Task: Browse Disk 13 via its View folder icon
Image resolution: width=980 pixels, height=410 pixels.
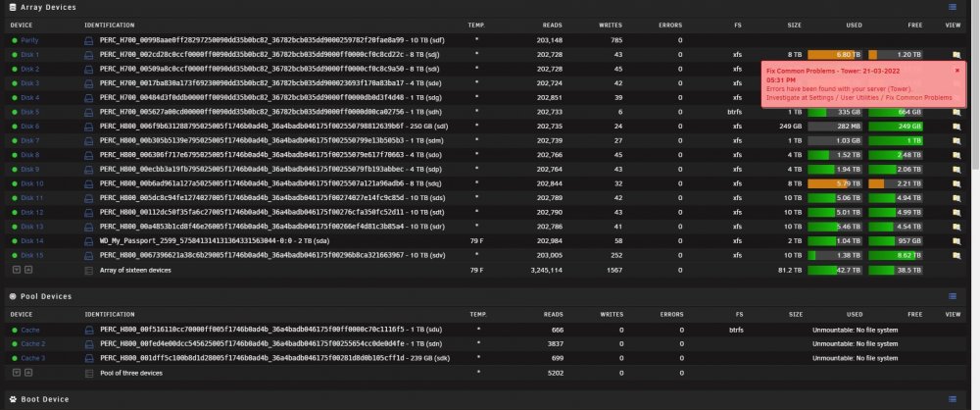Action: 956,227
